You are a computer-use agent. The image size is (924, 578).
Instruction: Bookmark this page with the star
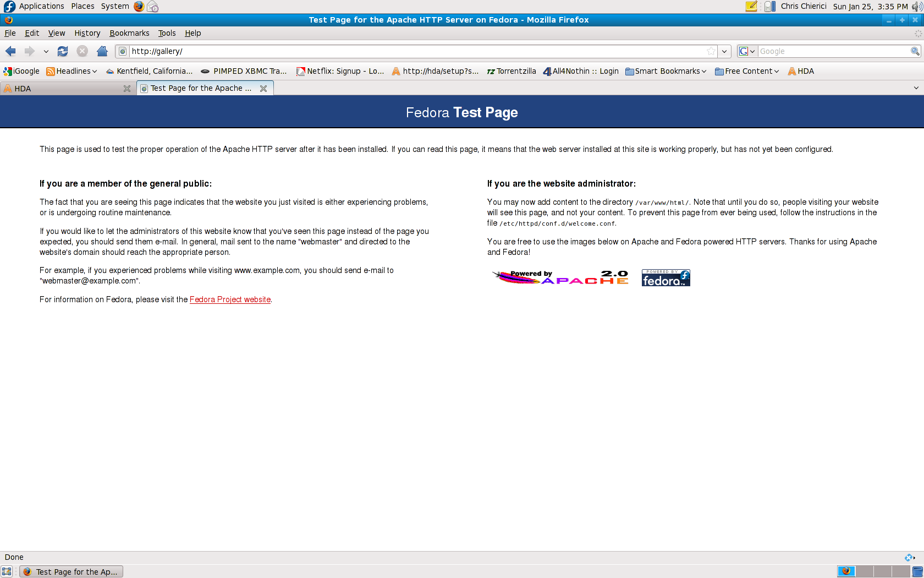click(711, 51)
